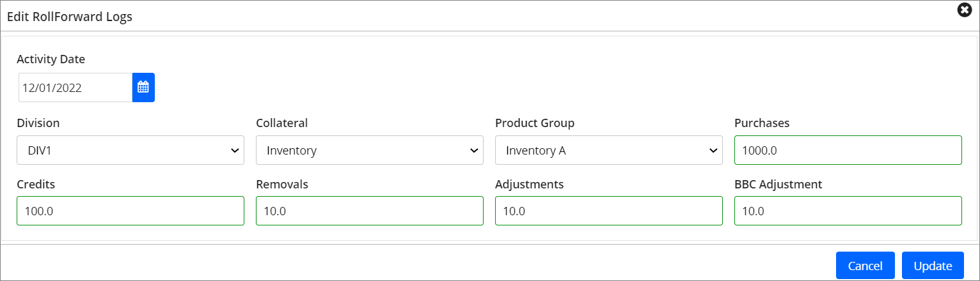Focus the Removals input field
Viewport: 980px width, 281px height.
click(x=369, y=211)
